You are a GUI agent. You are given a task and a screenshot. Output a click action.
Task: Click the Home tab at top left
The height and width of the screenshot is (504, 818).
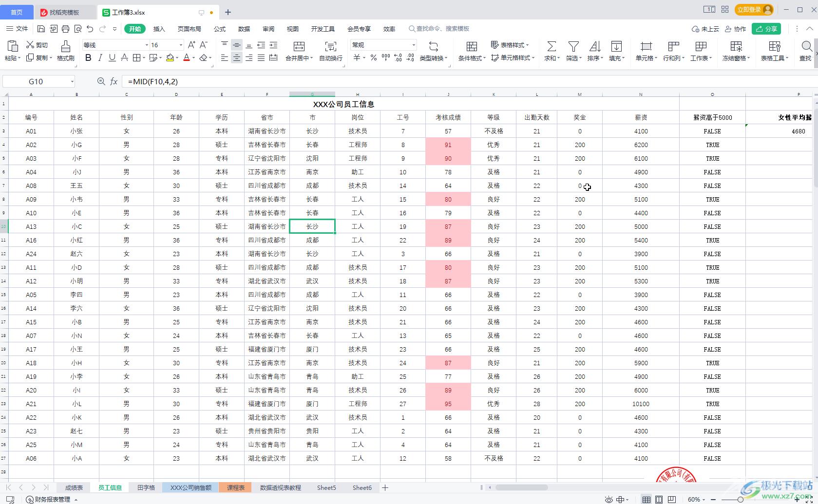(x=17, y=12)
